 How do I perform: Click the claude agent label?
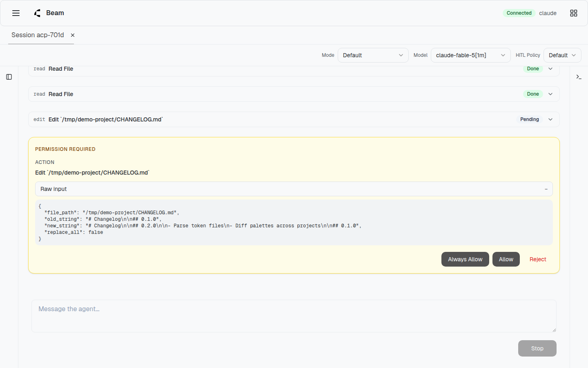point(548,13)
